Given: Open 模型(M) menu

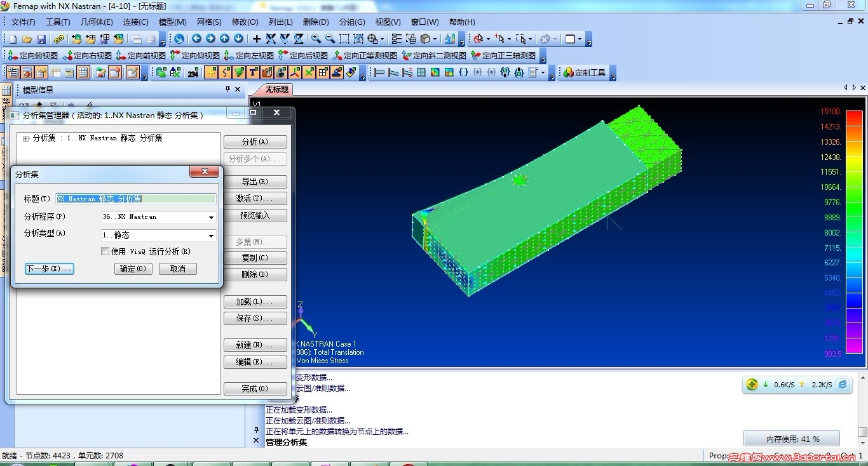Looking at the screenshot, I should [172, 22].
